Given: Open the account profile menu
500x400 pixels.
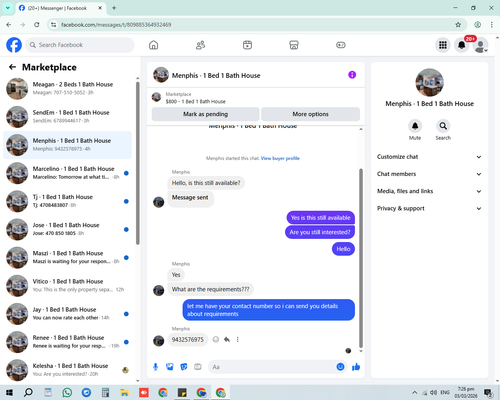Looking at the screenshot, I should click(x=480, y=45).
